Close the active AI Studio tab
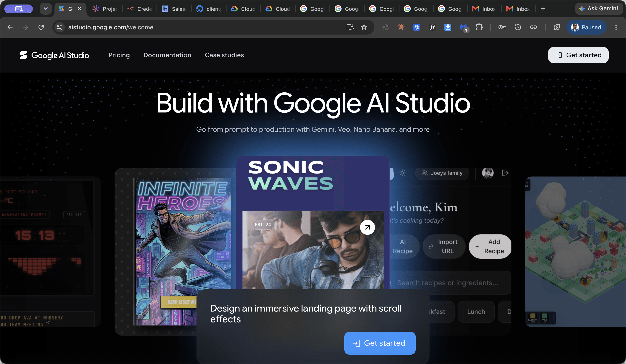Image resolution: width=626 pixels, height=364 pixels. coord(80,9)
